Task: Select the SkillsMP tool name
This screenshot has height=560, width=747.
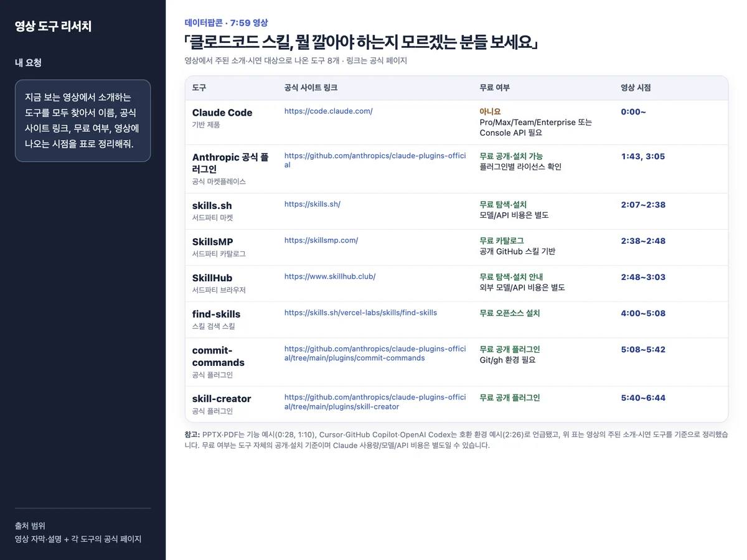Action: [x=213, y=241]
